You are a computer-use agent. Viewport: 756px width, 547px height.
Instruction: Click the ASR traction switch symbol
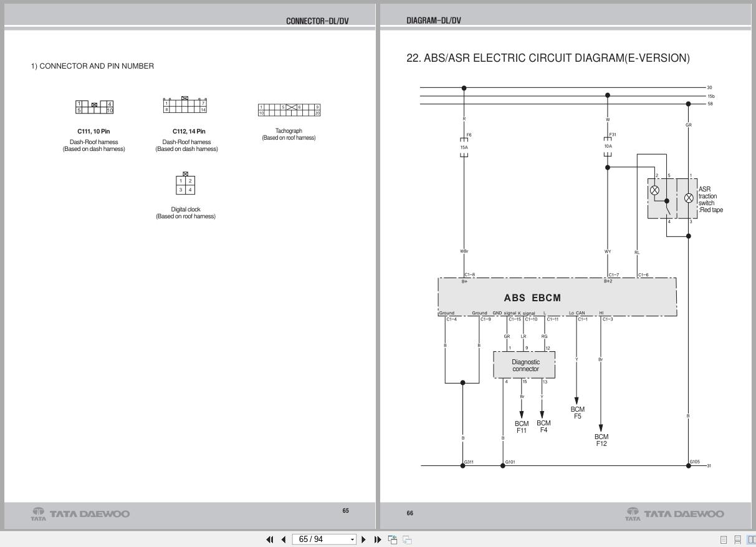(x=672, y=197)
